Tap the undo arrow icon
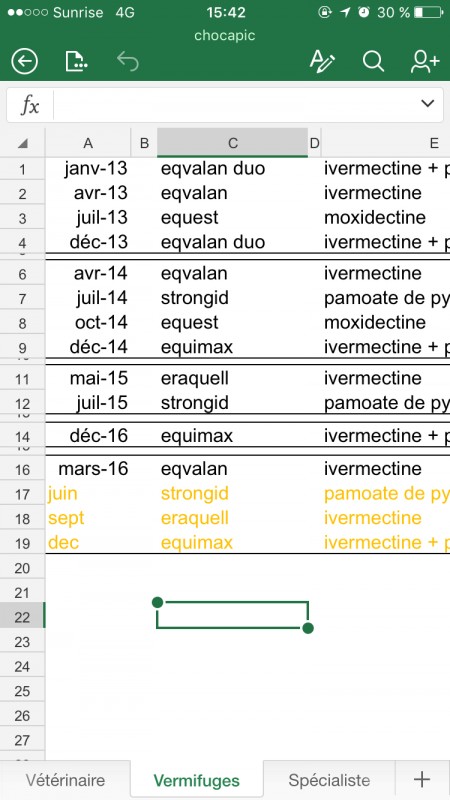Viewport: 450px width, 800px height. pyautogui.click(x=128, y=62)
